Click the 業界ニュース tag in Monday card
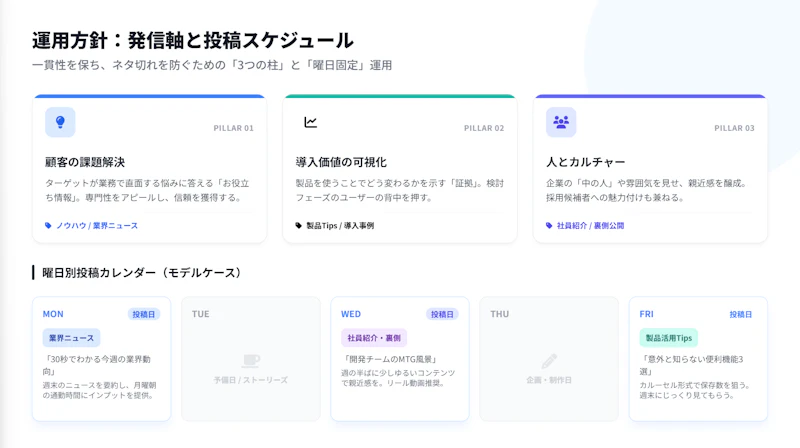The width and height of the screenshot is (800, 448). coord(71,338)
